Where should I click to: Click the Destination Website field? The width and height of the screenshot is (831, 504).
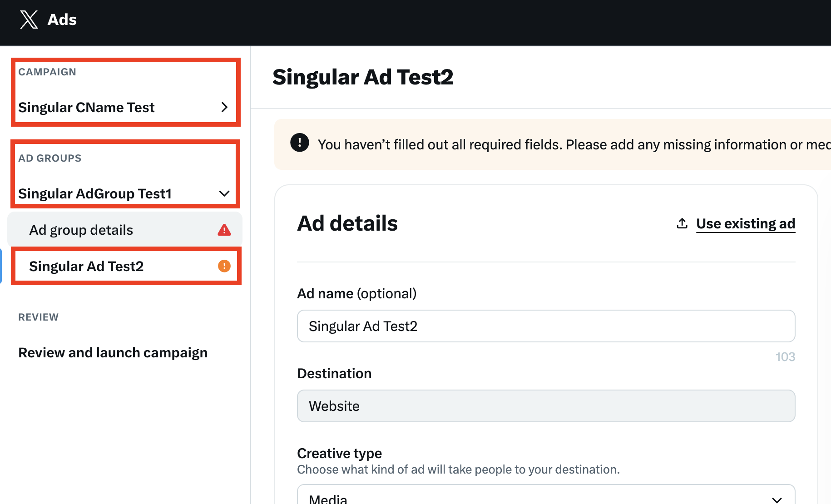546,406
